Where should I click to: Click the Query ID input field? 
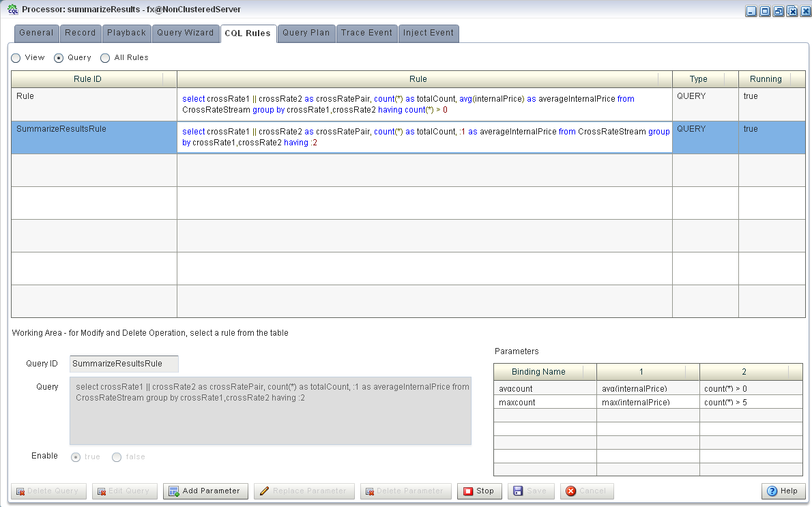124,364
